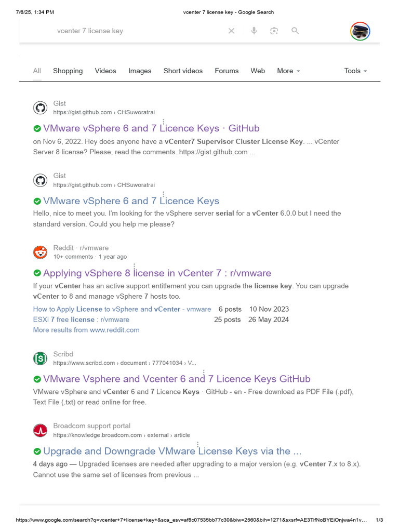Open the Tools dropdown

click(355, 71)
